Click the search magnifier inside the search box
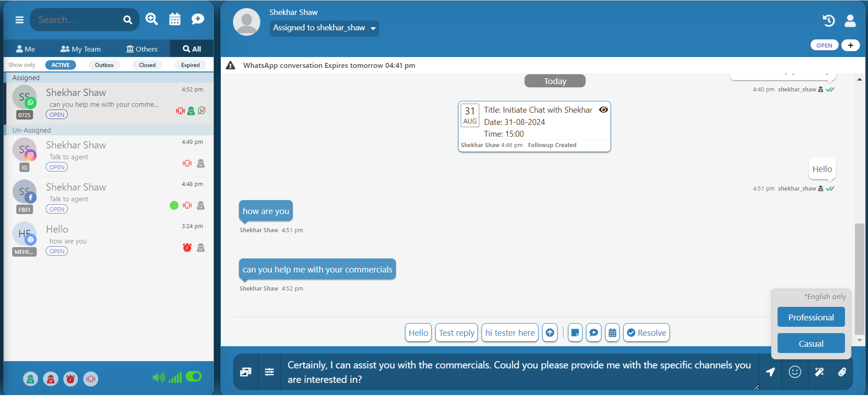Screen dimensions: 868x396 tap(128, 20)
